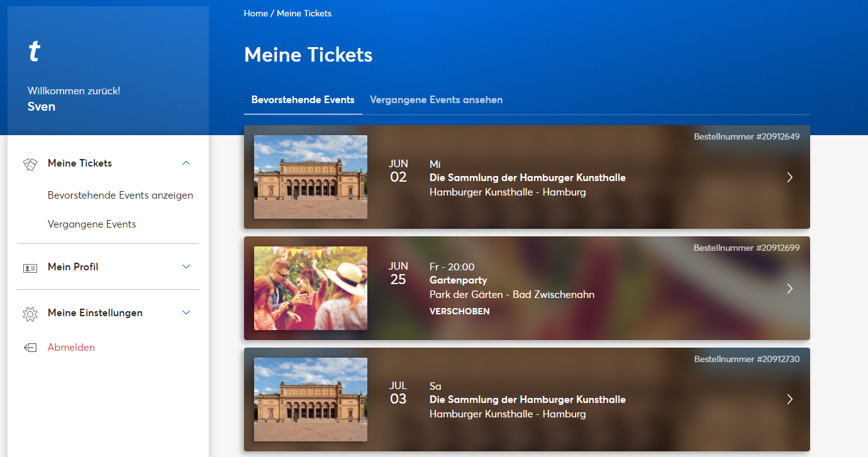Click the arrow on order #20912730

point(790,399)
